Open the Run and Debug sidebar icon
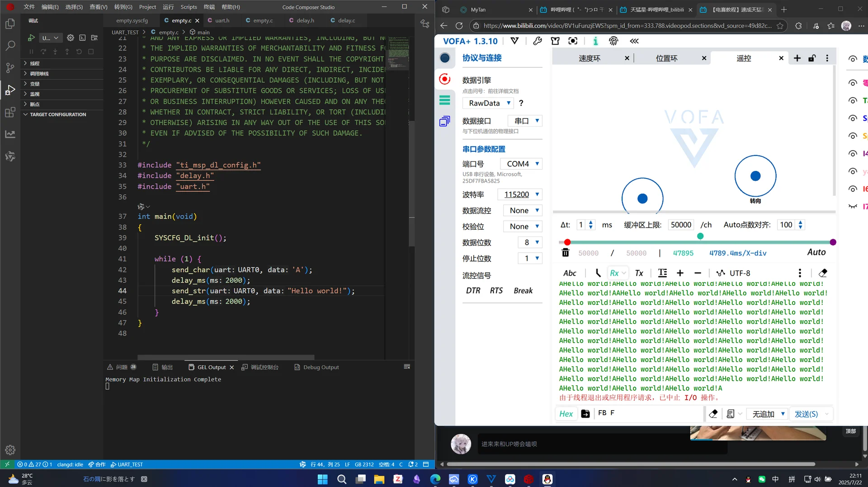The image size is (868, 487). point(10,90)
